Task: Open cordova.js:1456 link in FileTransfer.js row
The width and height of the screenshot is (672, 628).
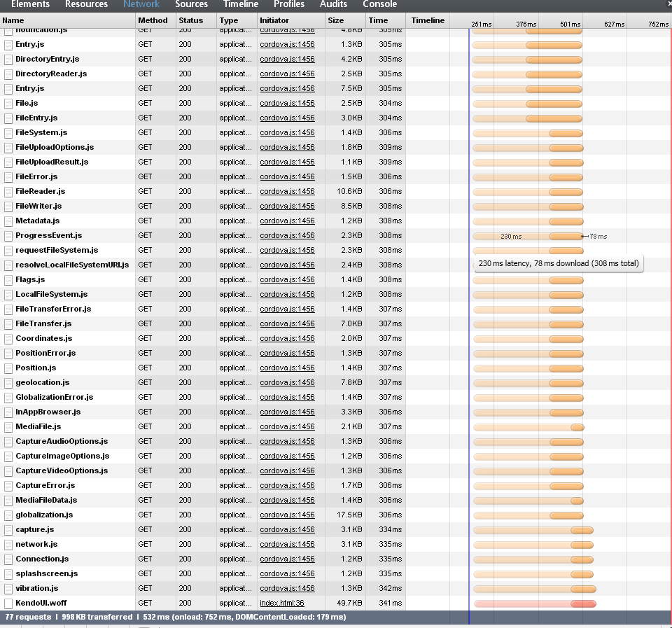Action: coord(287,323)
